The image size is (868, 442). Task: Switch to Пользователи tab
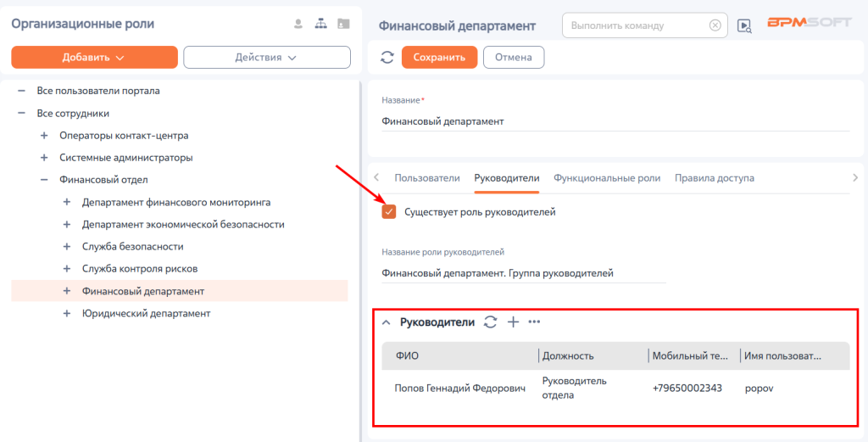click(427, 178)
